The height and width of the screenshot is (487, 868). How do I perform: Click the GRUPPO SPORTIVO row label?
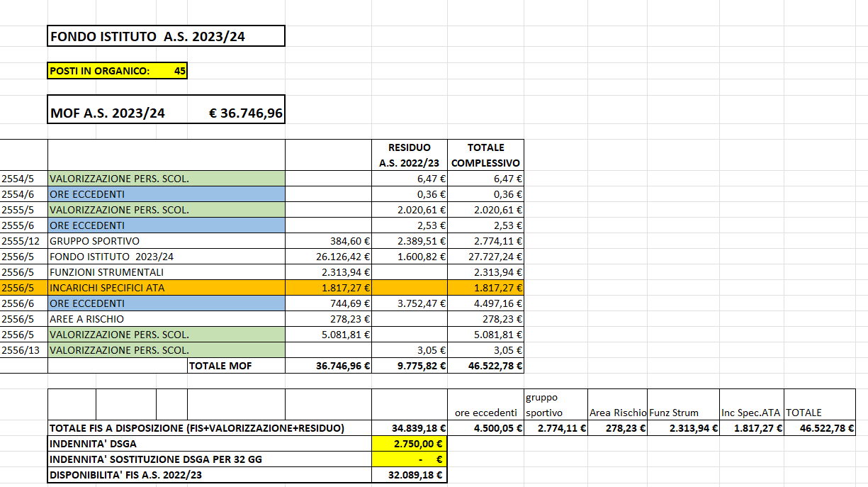(x=166, y=241)
